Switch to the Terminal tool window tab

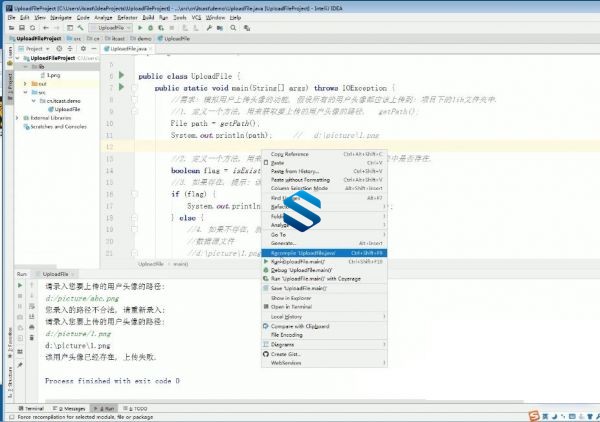tap(31, 408)
